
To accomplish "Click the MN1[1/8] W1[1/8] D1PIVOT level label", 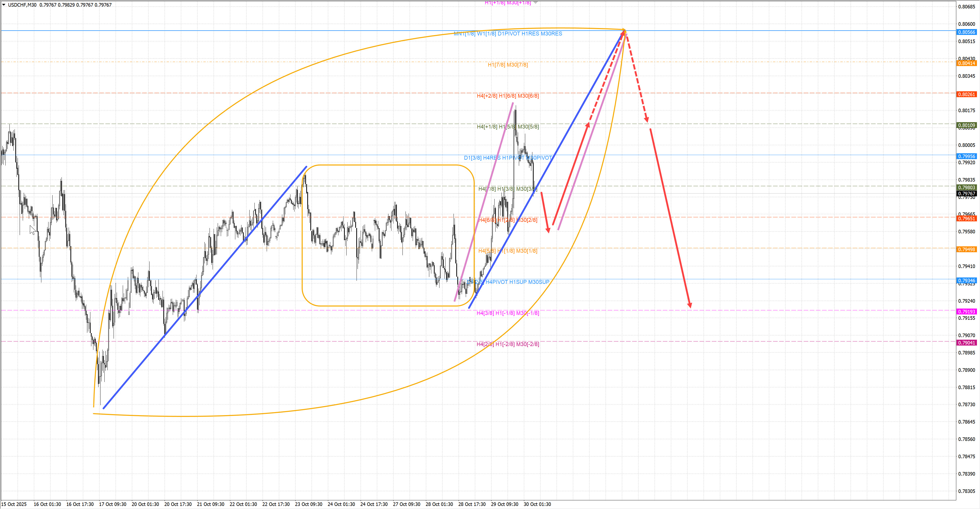I will click(508, 34).
